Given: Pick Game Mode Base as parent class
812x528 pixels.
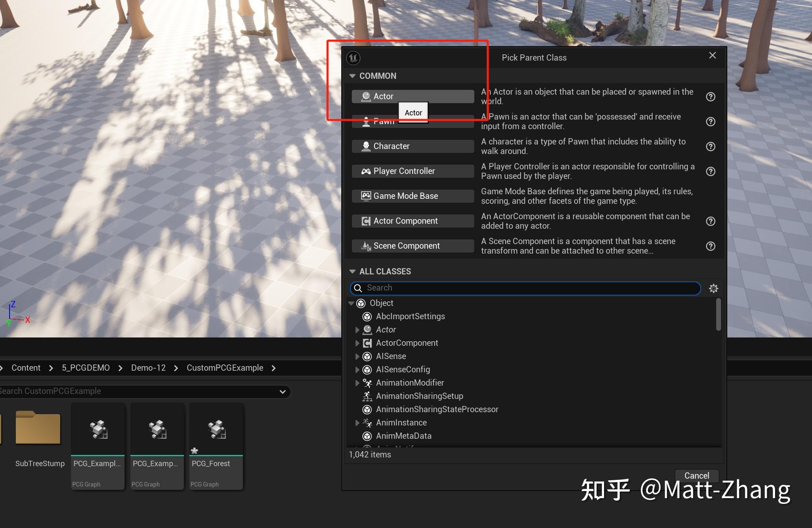Looking at the screenshot, I should pyautogui.click(x=412, y=196).
